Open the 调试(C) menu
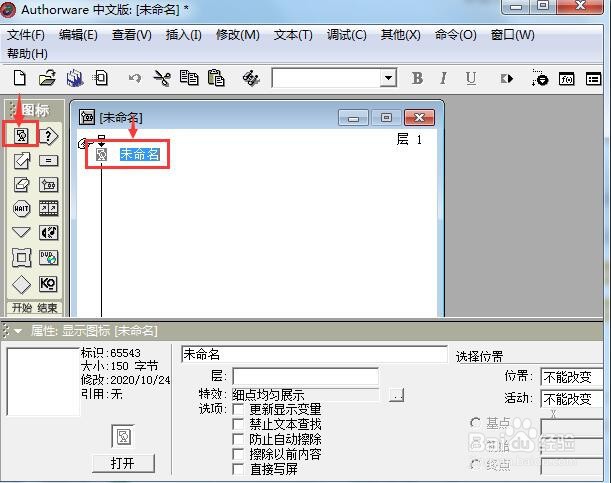This screenshot has height=483, width=611. 347,35
